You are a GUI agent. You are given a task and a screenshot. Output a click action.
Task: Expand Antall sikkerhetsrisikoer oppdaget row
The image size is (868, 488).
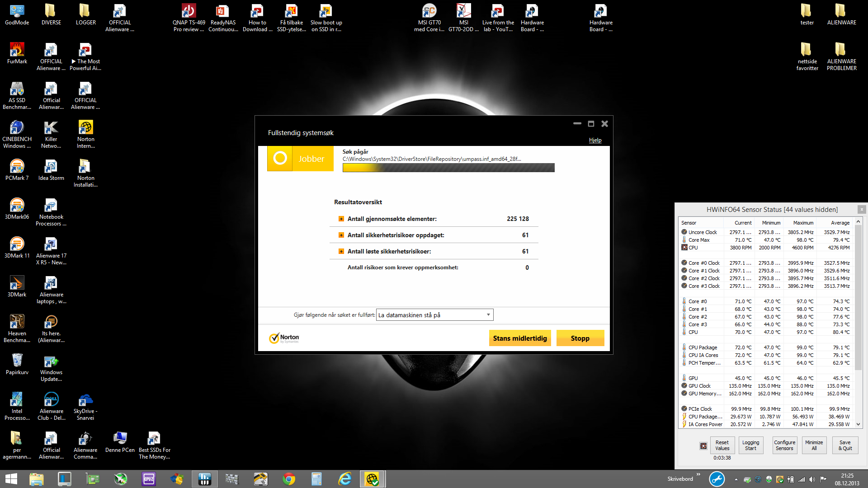pyautogui.click(x=341, y=235)
